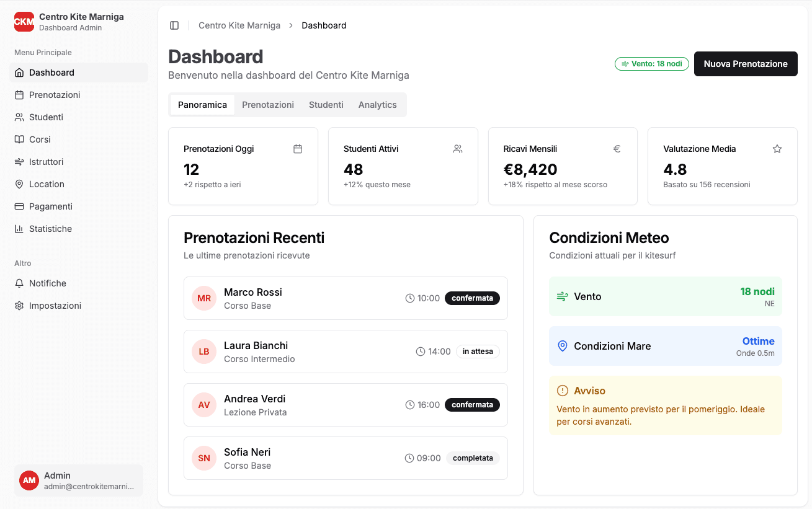Open Impostazioni gear in sidebar
Screen dimensions: 812x509
[19, 306]
